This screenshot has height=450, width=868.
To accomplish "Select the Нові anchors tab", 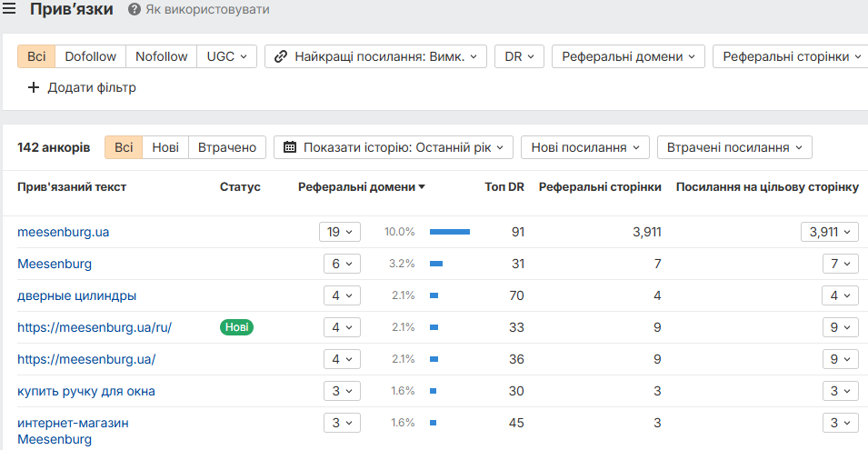I will point(165,147).
